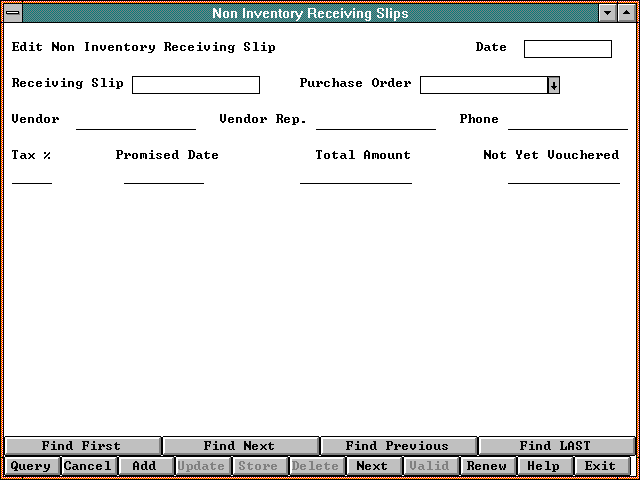This screenshot has height=480, width=640.
Task: Click the Vendor Rep. field
Action: 375,121
